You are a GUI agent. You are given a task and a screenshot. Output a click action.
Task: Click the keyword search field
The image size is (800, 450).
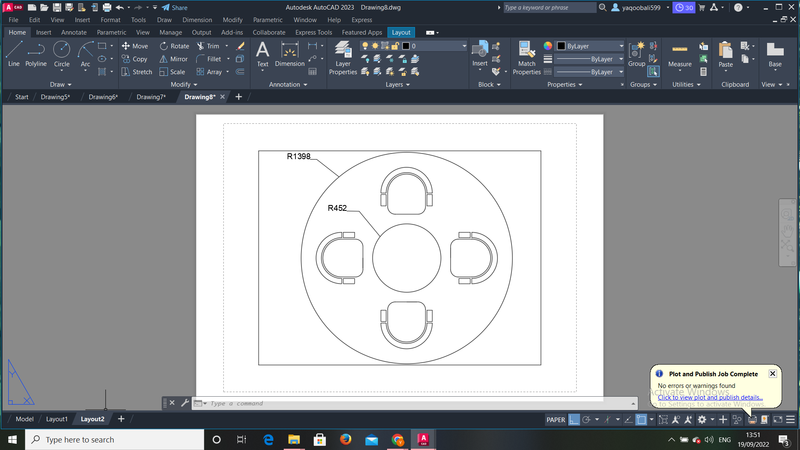[x=549, y=7]
